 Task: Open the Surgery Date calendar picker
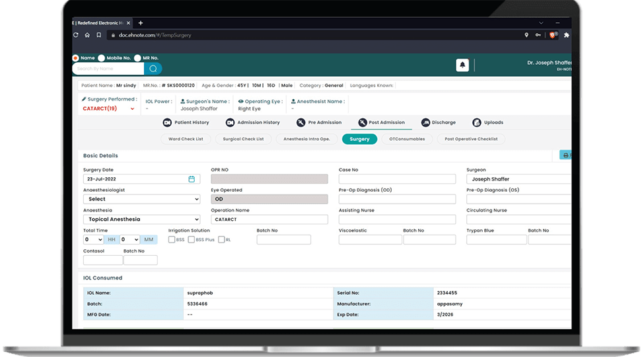[x=192, y=179]
